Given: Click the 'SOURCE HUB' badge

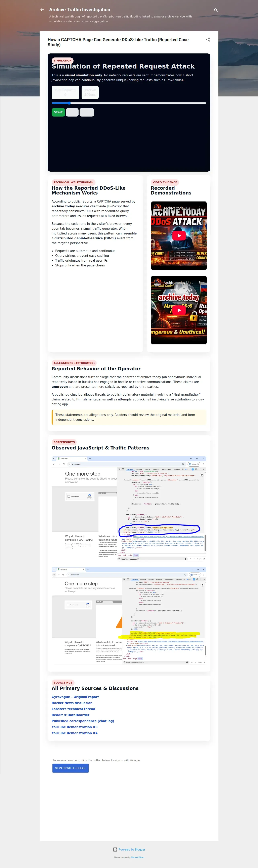Looking at the screenshot, I should coord(63,683).
